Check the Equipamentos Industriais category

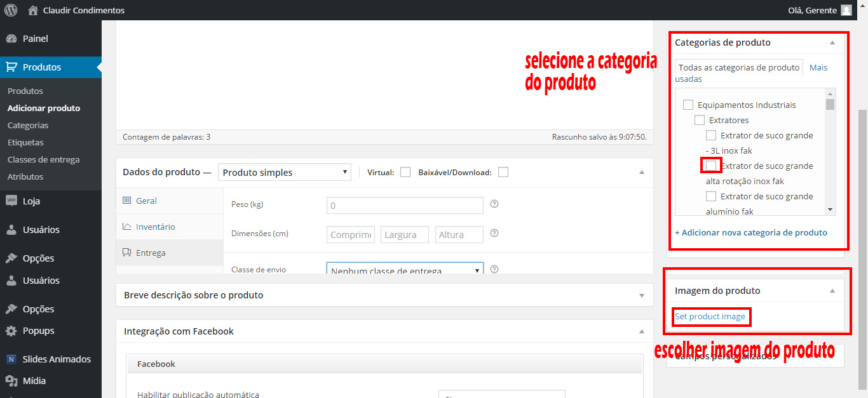click(x=688, y=105)
